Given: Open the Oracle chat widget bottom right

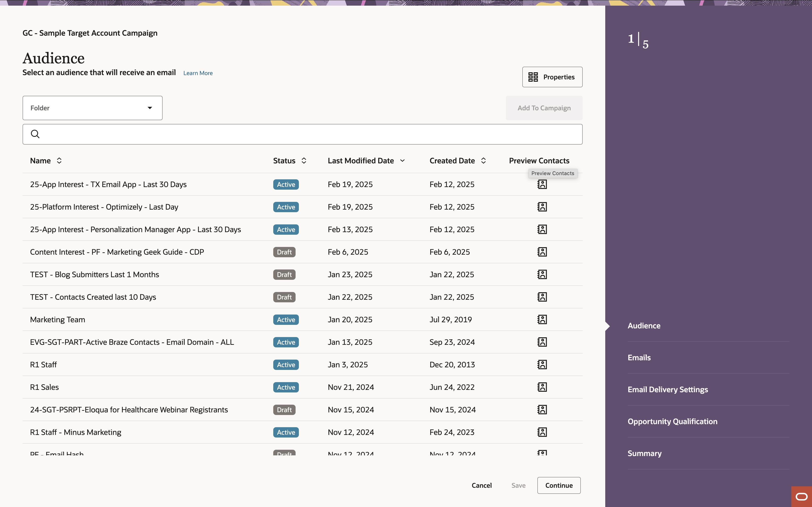Looking at the screenshot, I should (x=802, y=497).
